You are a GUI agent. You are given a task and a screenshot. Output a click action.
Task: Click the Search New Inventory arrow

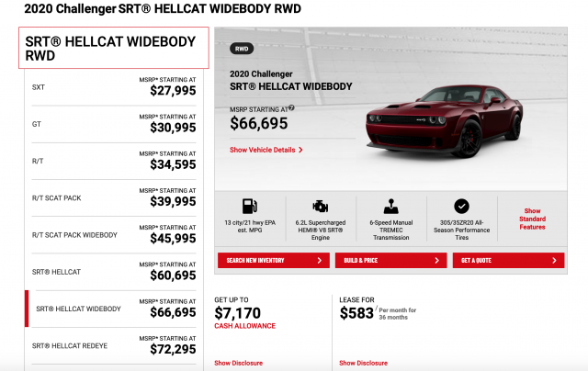(320, 260)
